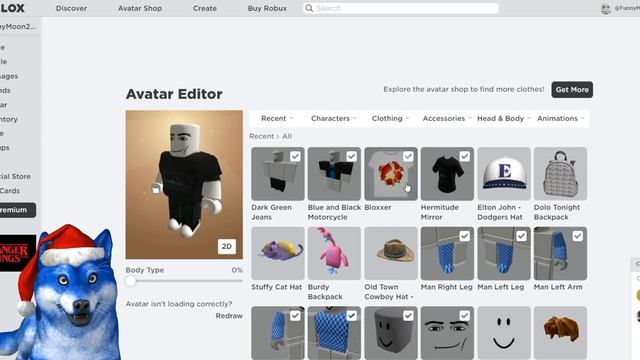Uncheck the Man Torso checkbox
This screenshot has height=360, width=640.
351,316
